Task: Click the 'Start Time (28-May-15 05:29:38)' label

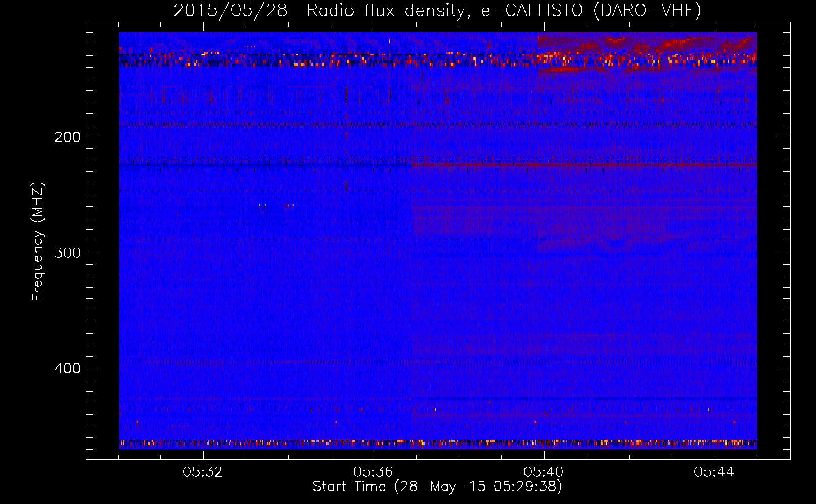Action: click(437, 487)
